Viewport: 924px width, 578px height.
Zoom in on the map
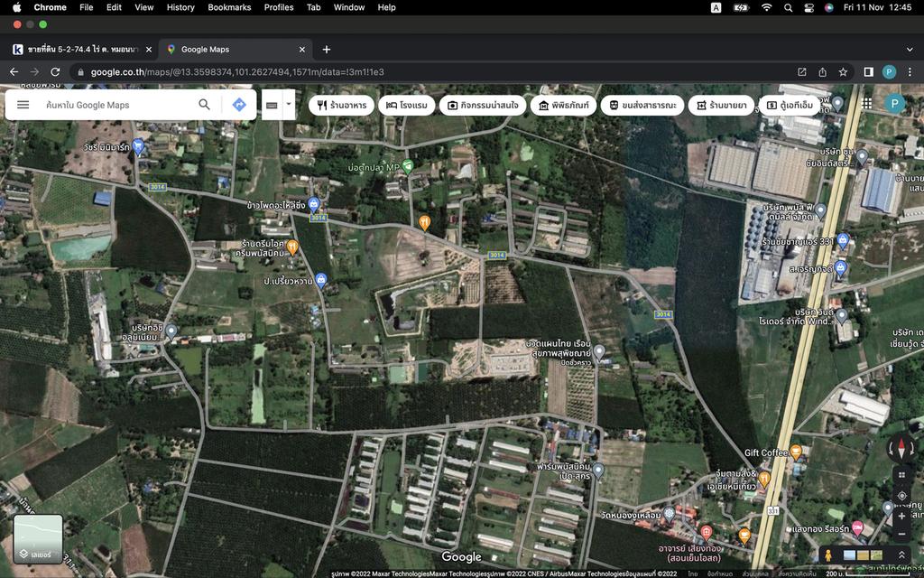[x=901, y=516]
